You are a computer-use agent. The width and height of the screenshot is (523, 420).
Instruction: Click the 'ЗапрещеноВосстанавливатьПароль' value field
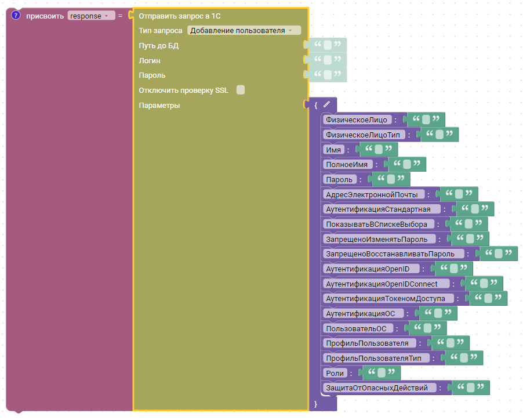coord(498,254)
